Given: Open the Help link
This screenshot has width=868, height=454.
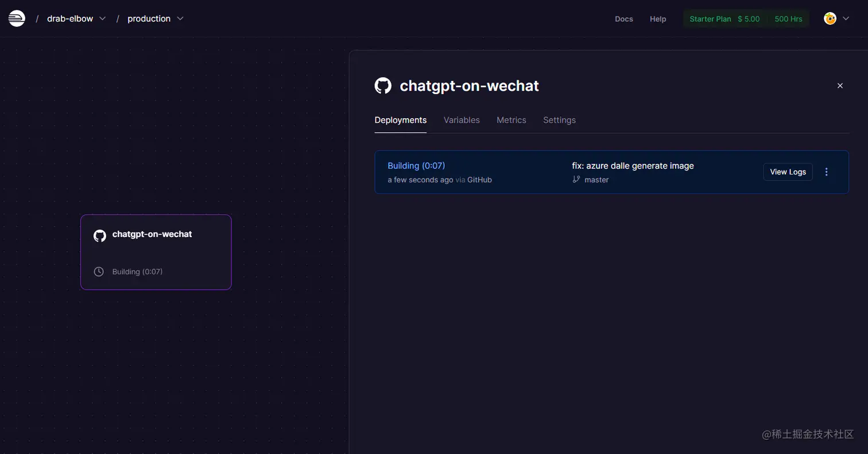Looking at the screenshot, I should (658, 19).
